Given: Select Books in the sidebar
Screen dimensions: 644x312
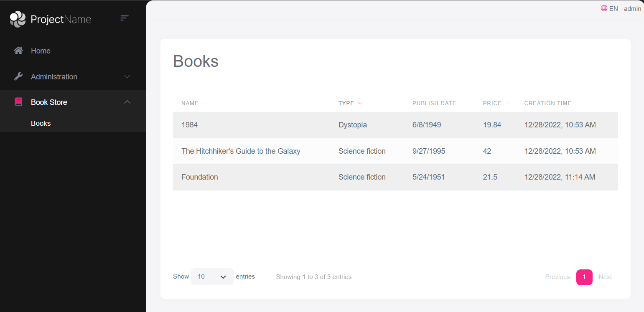Looking at the screenshot, I should click(41, 123).
